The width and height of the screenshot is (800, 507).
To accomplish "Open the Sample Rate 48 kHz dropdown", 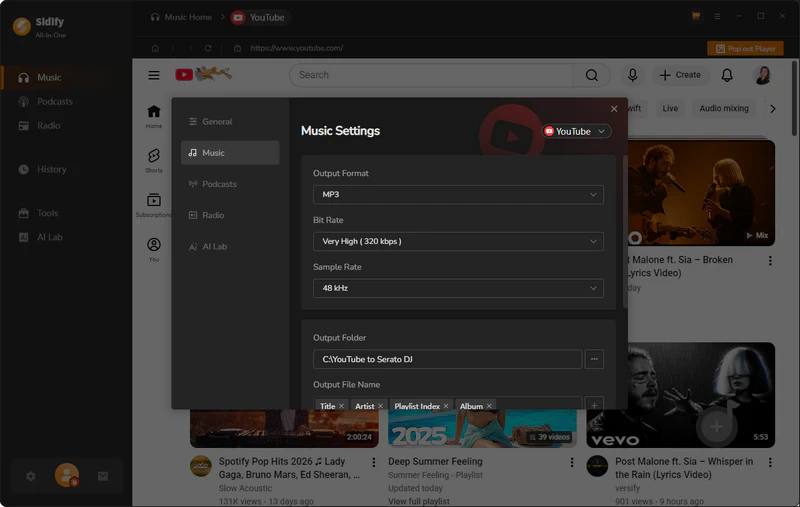I will pos(458,288).
